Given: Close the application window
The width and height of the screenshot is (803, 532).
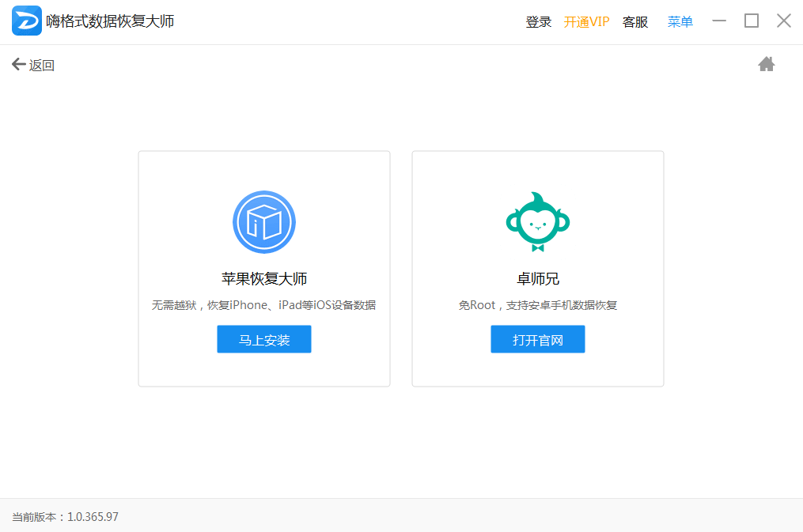Looking at the screenshot, I should point(783,21).
